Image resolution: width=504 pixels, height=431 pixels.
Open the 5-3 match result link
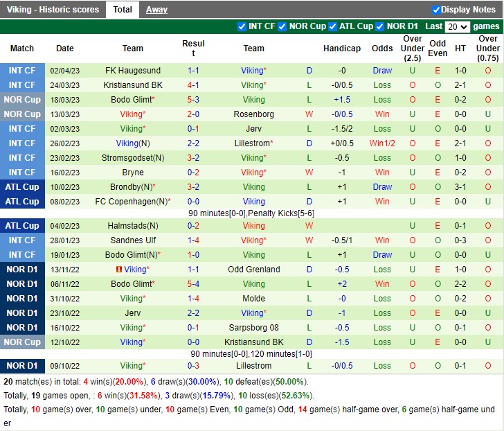(x=193, y=100)
